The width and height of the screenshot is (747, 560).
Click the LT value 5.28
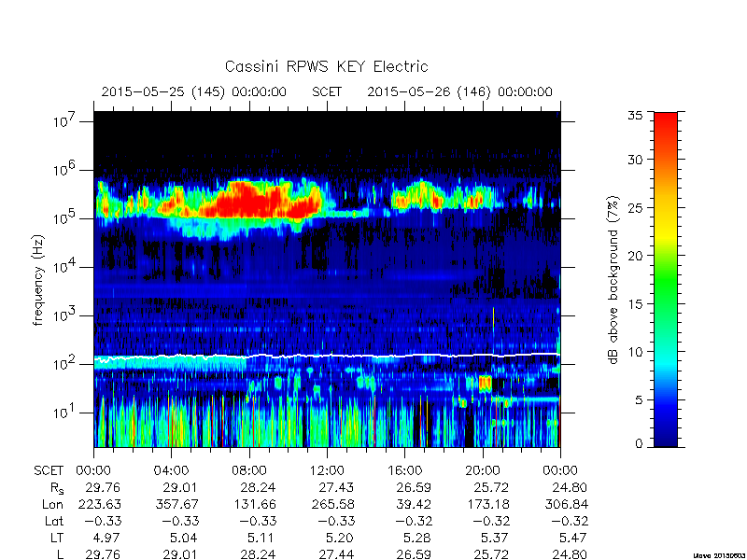coord(417,539)
